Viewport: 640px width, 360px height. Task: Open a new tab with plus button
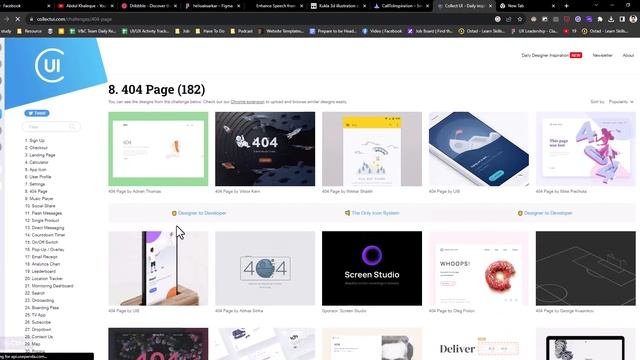click(x=566, y=6)
